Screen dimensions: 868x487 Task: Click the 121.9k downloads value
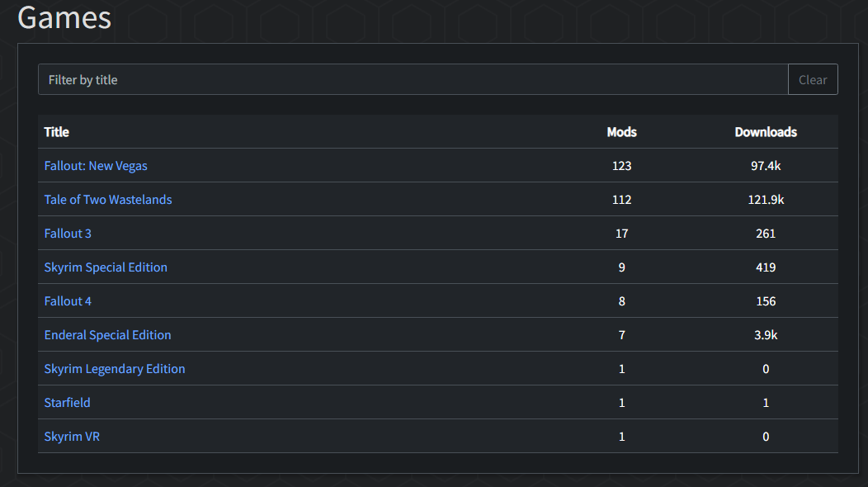pos(766,200)
